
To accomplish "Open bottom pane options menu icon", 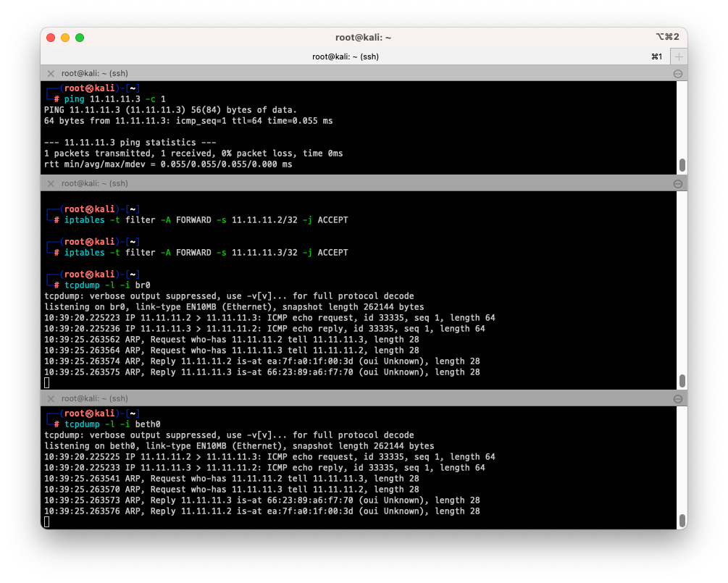I will point(678,399).
